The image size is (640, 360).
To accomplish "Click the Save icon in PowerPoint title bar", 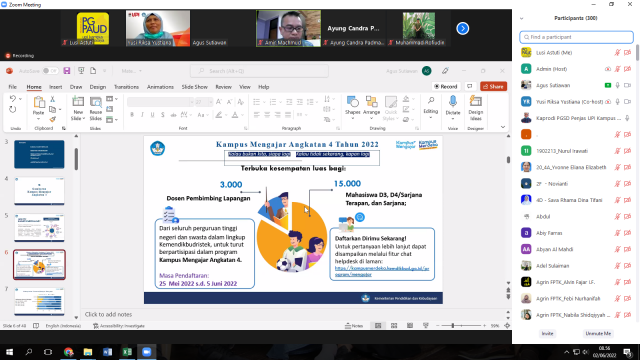I will coord(67,71).
